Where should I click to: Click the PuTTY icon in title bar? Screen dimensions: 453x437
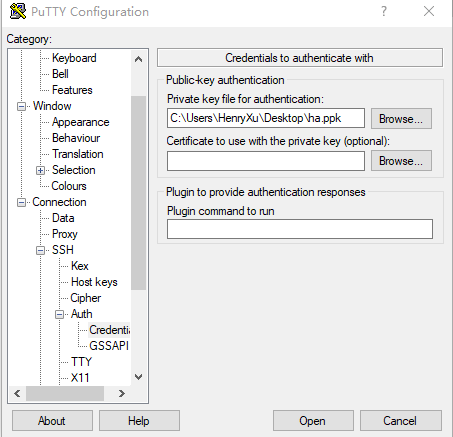pyautogui.click(x=18, y=11)
